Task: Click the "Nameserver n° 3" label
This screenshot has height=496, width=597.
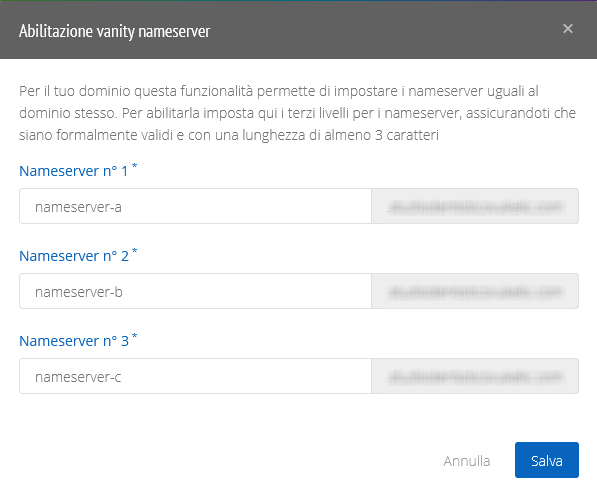Action: (74, 341)
